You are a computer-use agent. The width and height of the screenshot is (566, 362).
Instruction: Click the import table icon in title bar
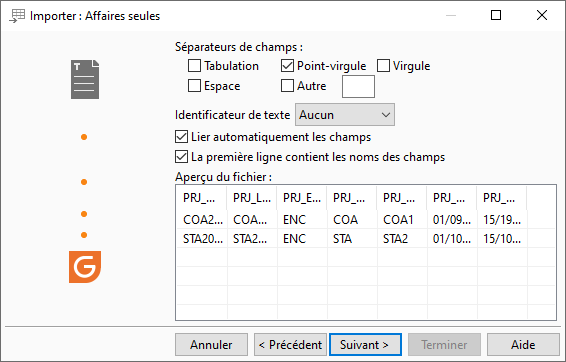tap(17, 16)
